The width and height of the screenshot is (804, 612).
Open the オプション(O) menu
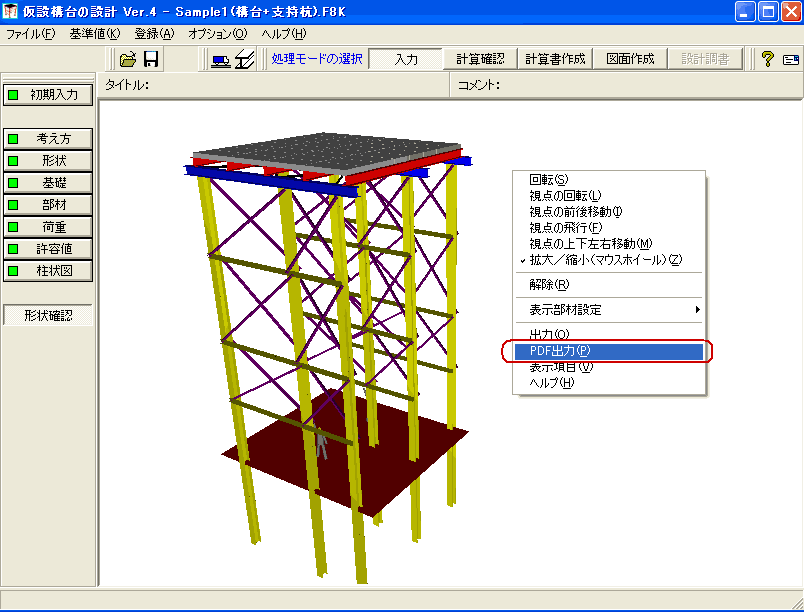218,34
